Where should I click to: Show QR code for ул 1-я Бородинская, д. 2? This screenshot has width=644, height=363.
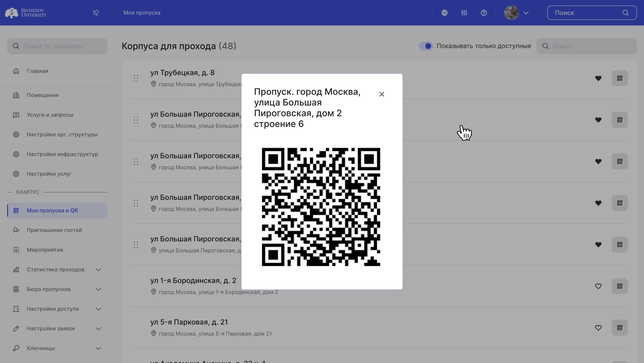pyautogui.click(x=619, y=286)
